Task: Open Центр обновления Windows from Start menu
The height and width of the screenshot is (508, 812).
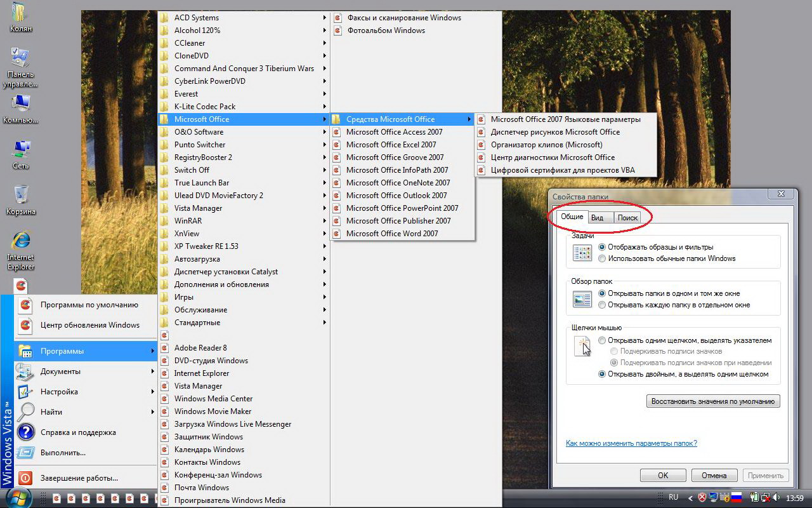Action: (86, 325)
